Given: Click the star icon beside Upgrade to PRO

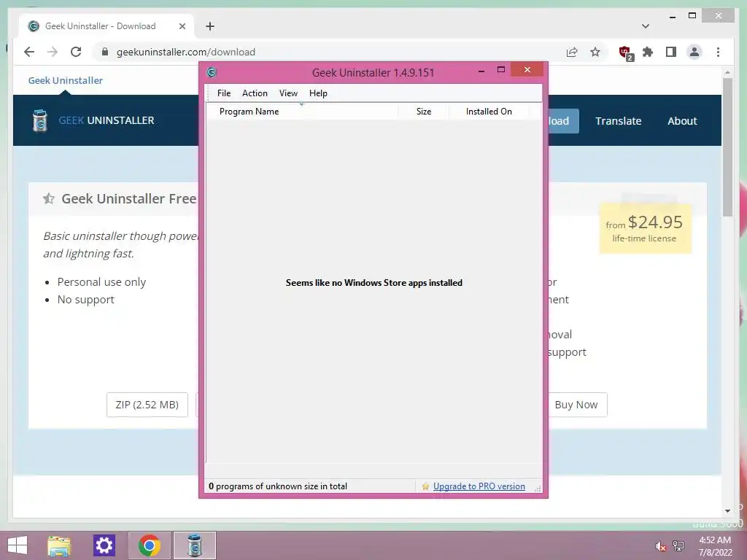Looking at the screenshot, I should (425, 486).
